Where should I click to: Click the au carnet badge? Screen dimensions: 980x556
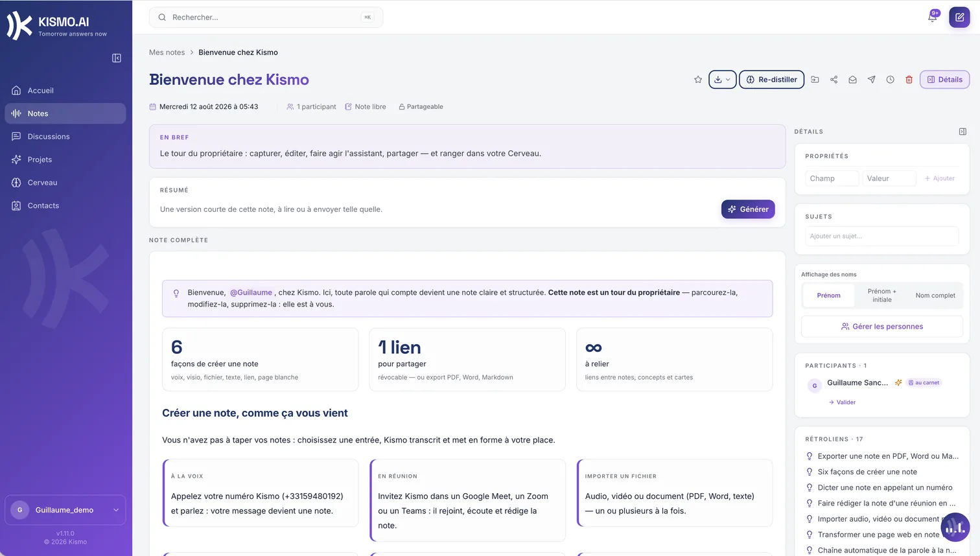tap(924, 383)
